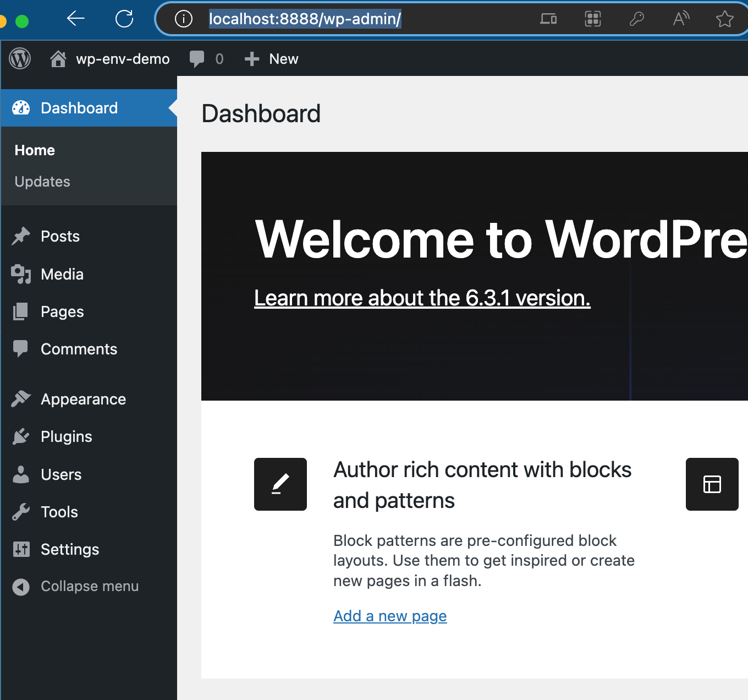The width and height of the screenshot is (748, 700).
Task: Activate the Read aloud icon
Action: 681,19
